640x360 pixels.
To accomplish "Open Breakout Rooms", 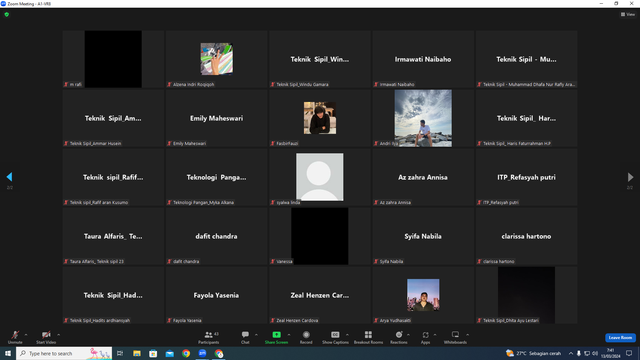I will pos(368,337).
